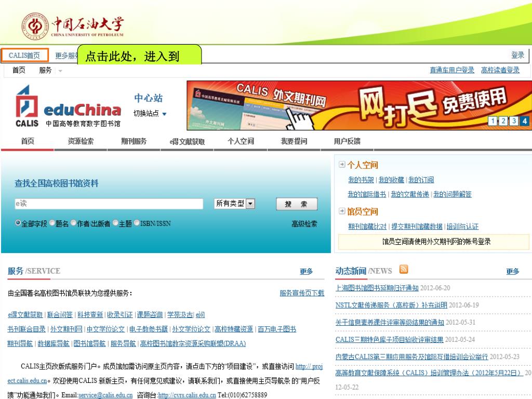Screen dimensions: 532x399
Task: Open the 科技查新 service link
Action: 90,314
